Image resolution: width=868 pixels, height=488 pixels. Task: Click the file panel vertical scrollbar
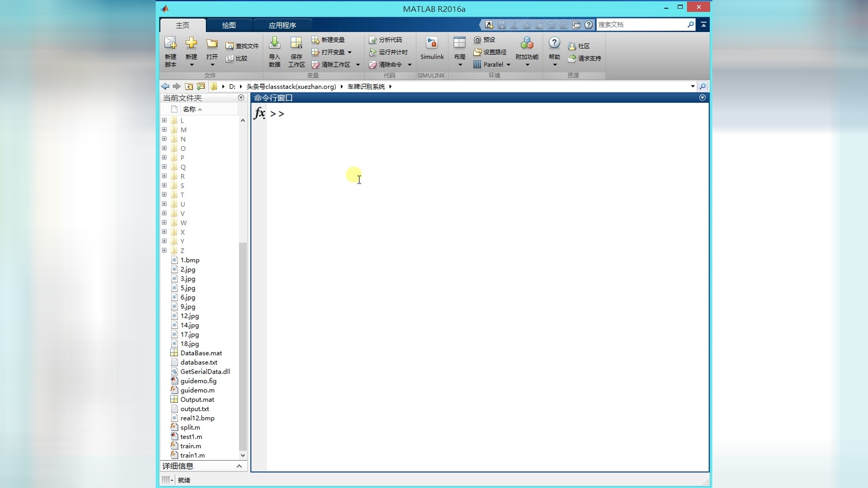(x=243, y=346)
